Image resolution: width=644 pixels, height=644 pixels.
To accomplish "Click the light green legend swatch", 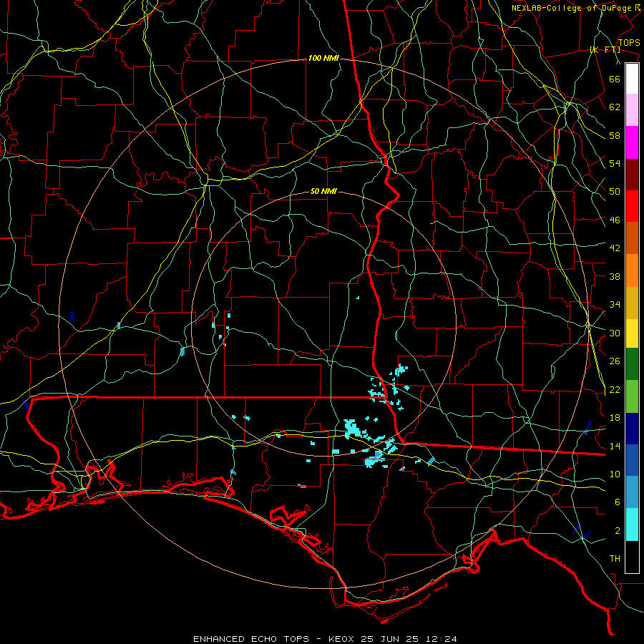I will 632,396.
